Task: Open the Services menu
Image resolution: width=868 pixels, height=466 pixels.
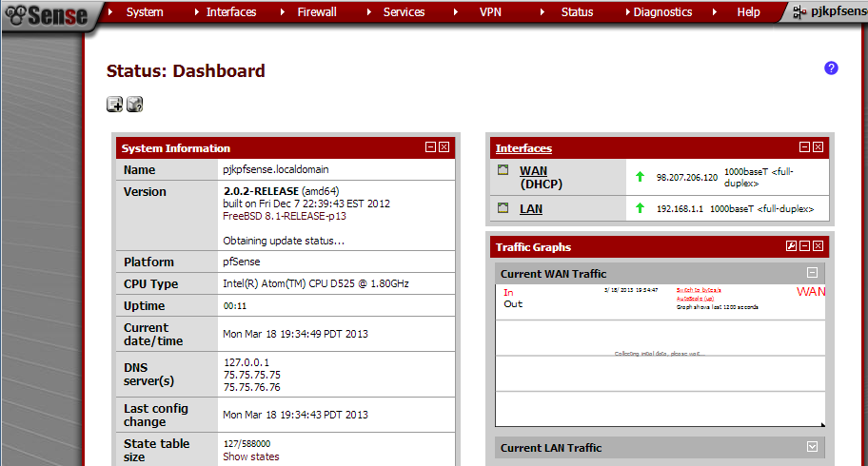Action: coord(404,12)
